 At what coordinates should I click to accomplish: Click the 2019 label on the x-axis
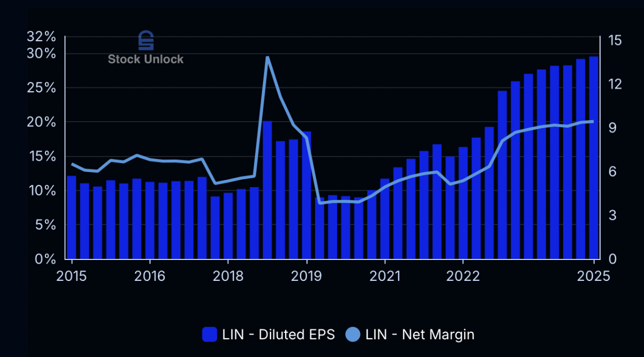pos(306,276)
